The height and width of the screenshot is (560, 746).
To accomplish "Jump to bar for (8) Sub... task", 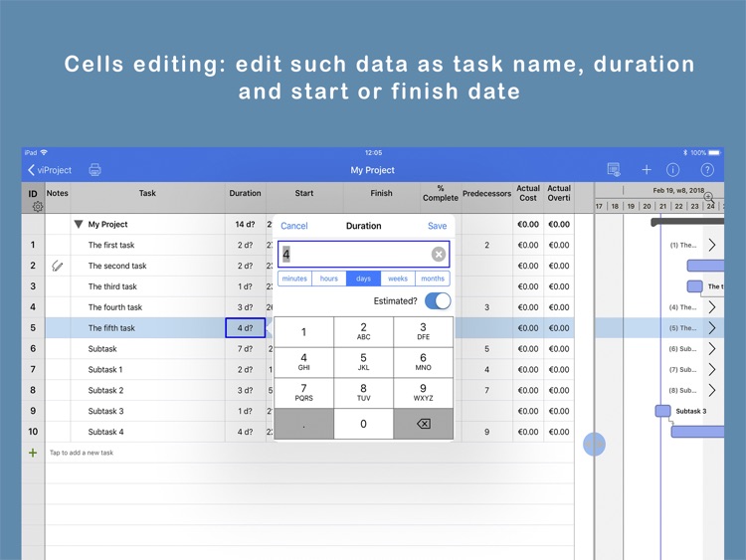I will [x=712, y=390].
